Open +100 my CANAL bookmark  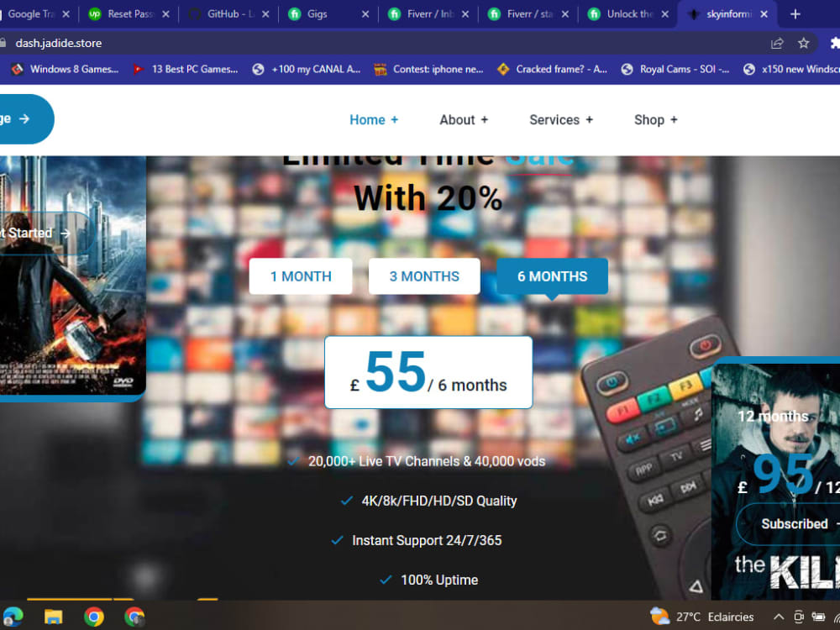tap(307, 69)
